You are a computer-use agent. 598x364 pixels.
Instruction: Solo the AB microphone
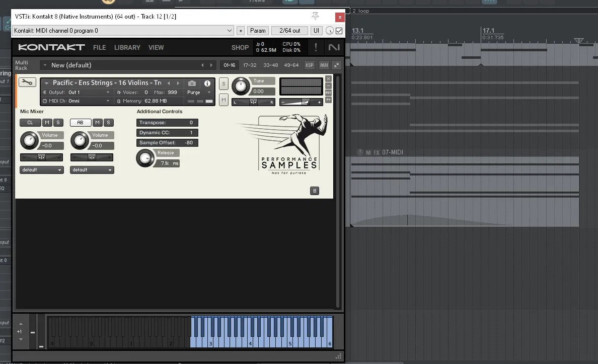point(108,123)
